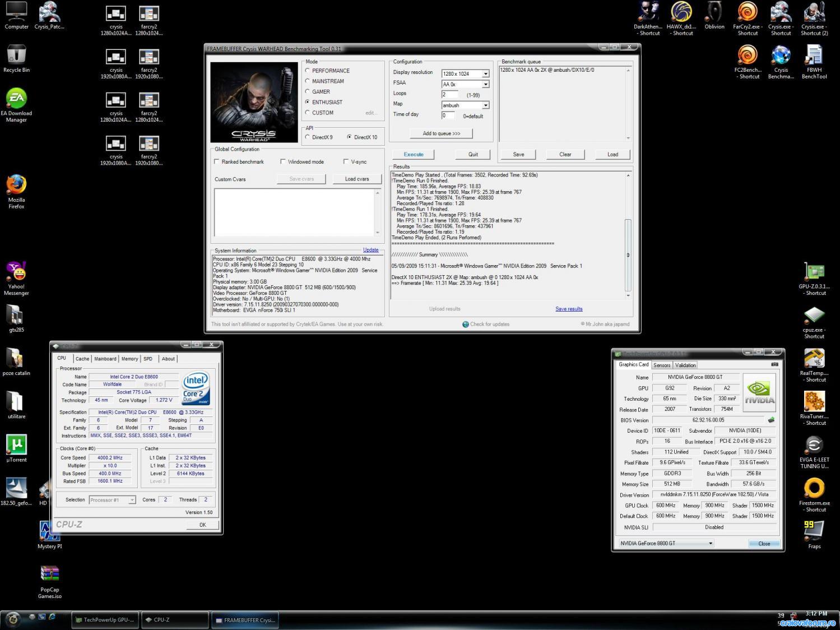Launch the Oblivion desktop icon
The height and width of the screenshot is (630, 840).
point(714,16)
